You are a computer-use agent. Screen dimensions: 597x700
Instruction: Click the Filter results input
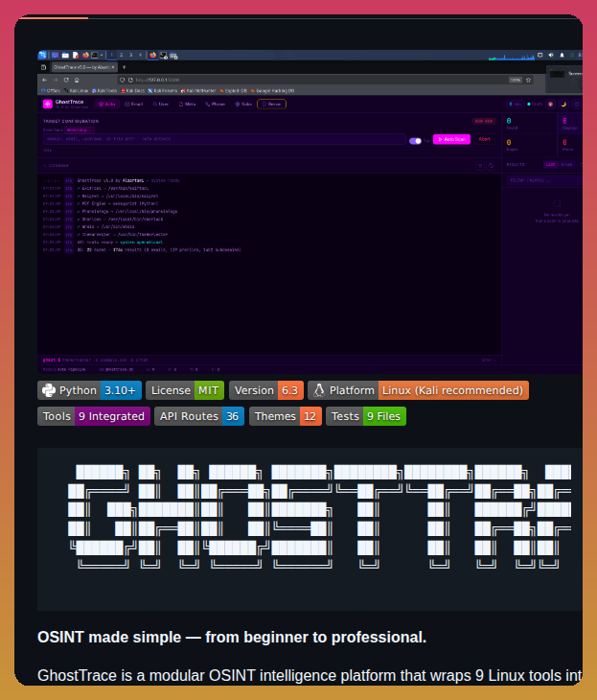(x=544, y=180)
